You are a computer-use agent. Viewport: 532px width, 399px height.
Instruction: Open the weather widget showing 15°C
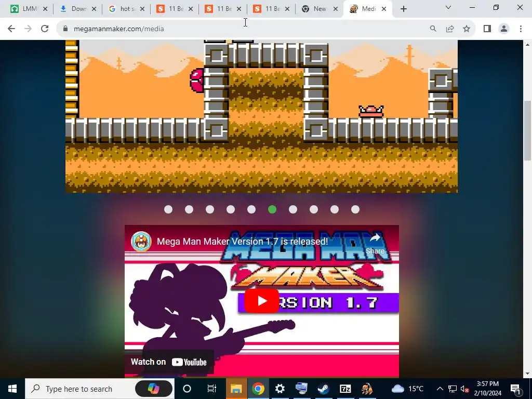coord(408,389)
